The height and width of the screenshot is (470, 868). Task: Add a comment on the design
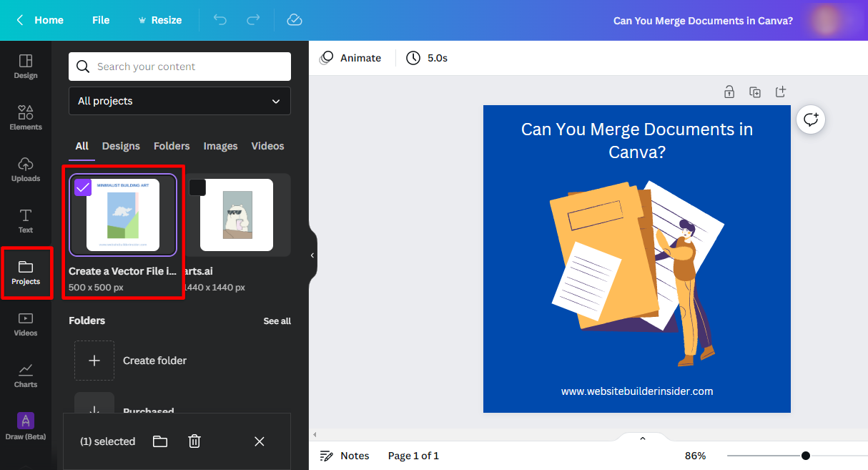click(811, 119)
